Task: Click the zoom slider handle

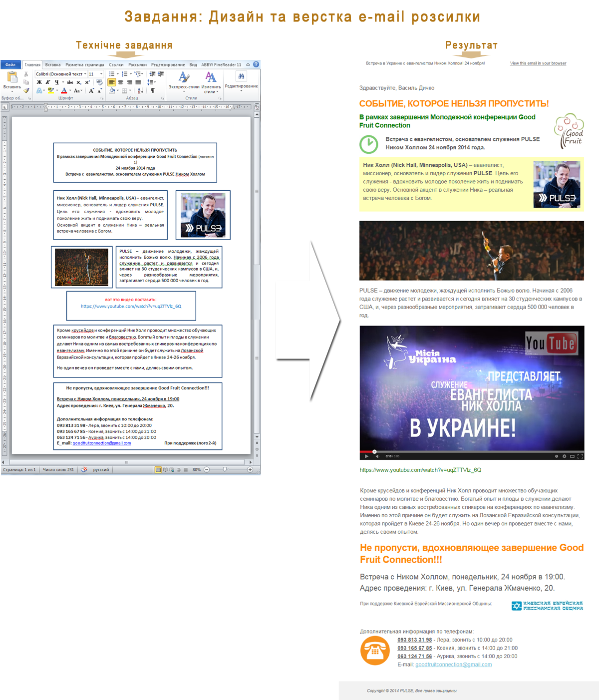Action: (225, 469)
